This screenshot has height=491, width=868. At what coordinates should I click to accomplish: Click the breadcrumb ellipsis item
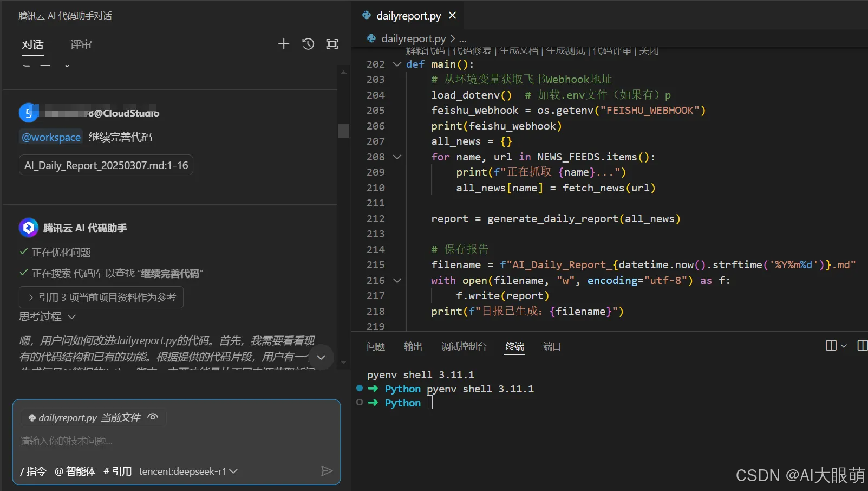tap(462, 38)
